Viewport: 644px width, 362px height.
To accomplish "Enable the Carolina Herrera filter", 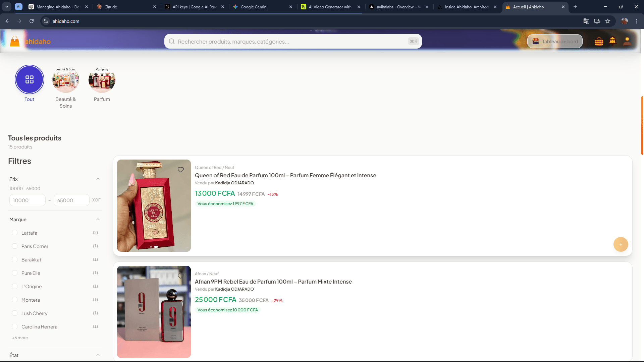I will click(x=15, y=326).
